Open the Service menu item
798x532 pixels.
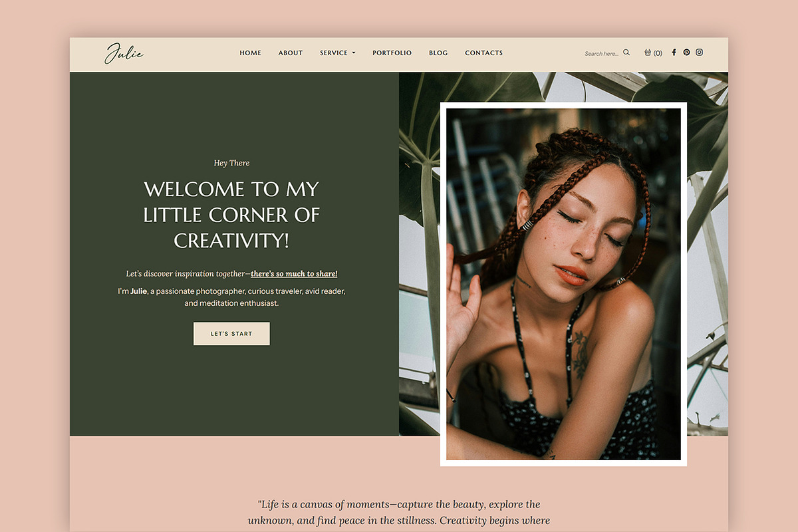(x=334, y=53)
